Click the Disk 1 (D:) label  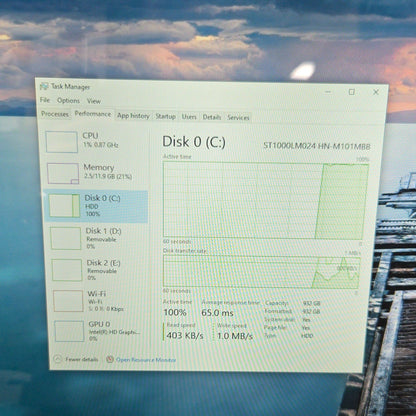[x=103, y=231]
